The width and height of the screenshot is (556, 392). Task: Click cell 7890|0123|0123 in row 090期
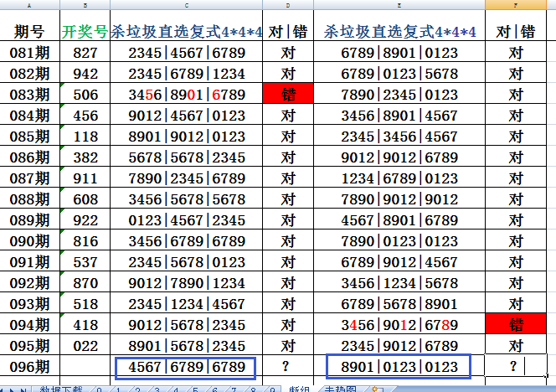pos(399,241)
